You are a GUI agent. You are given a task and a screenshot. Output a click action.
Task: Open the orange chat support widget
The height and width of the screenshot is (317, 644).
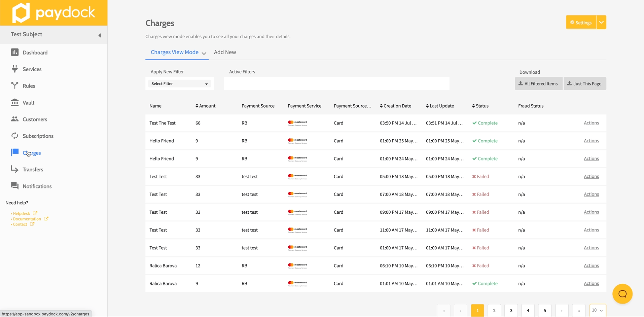(622, 294)
